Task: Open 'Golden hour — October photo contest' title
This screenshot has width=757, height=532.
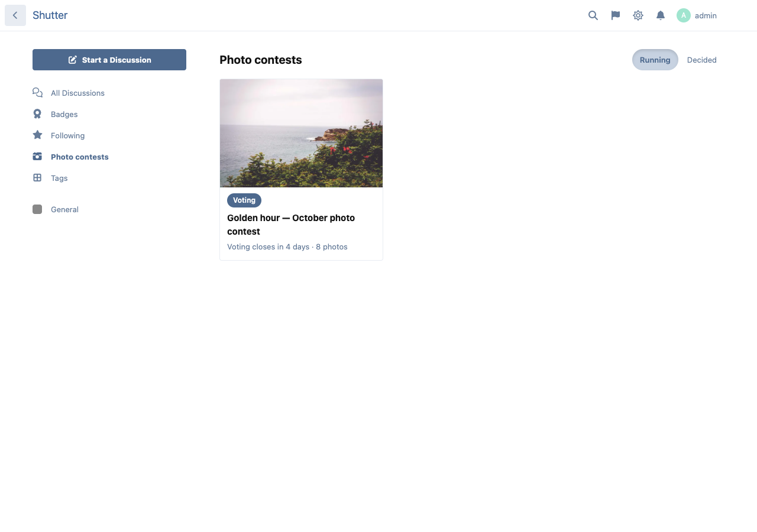Action: (291, 225)
